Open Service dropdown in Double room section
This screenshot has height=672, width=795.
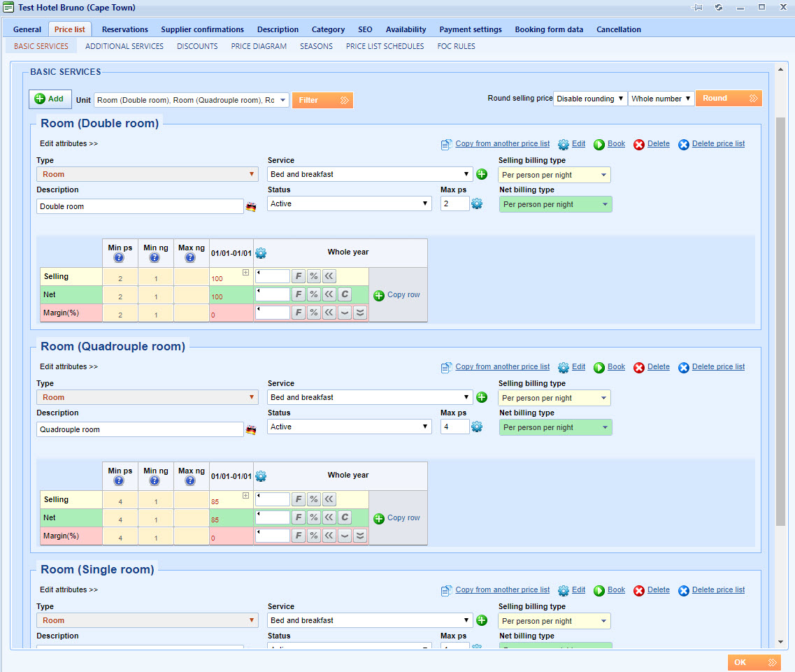(x=370, y=174)
